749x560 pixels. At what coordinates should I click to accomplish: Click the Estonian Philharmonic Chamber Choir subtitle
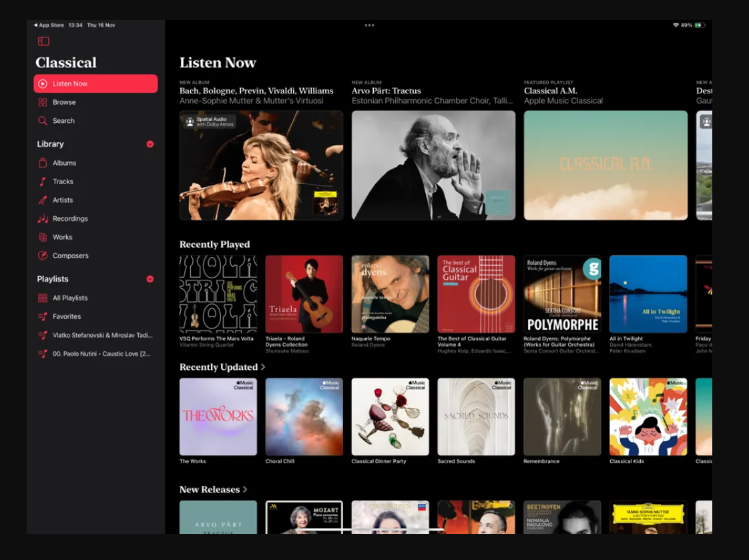(x=433, y=101)
